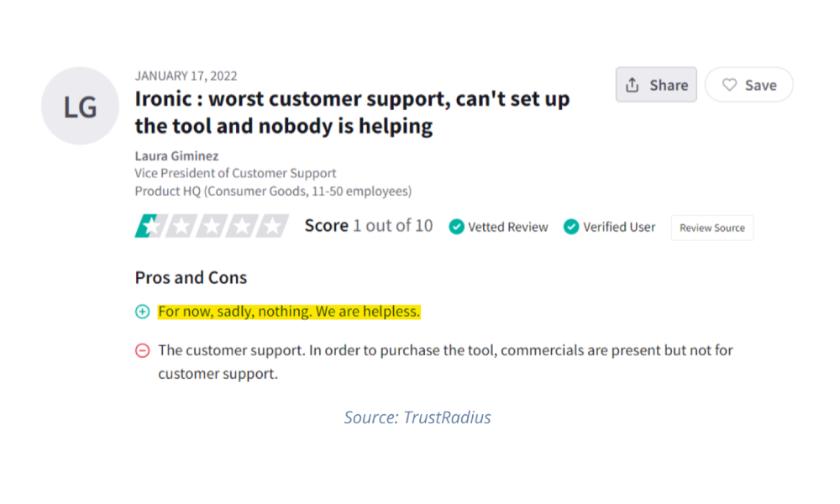Expand the Pros and Cons section
This screenshot has width=840, height=504.
coord(191,277)
